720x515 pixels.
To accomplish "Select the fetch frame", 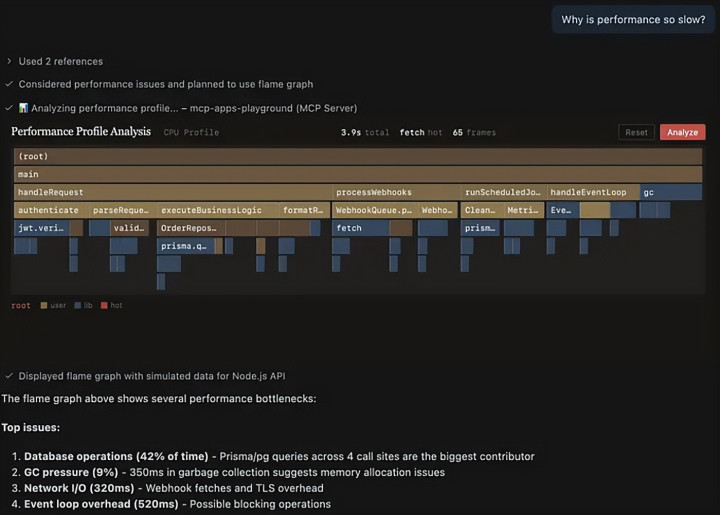I will point(360,228).
